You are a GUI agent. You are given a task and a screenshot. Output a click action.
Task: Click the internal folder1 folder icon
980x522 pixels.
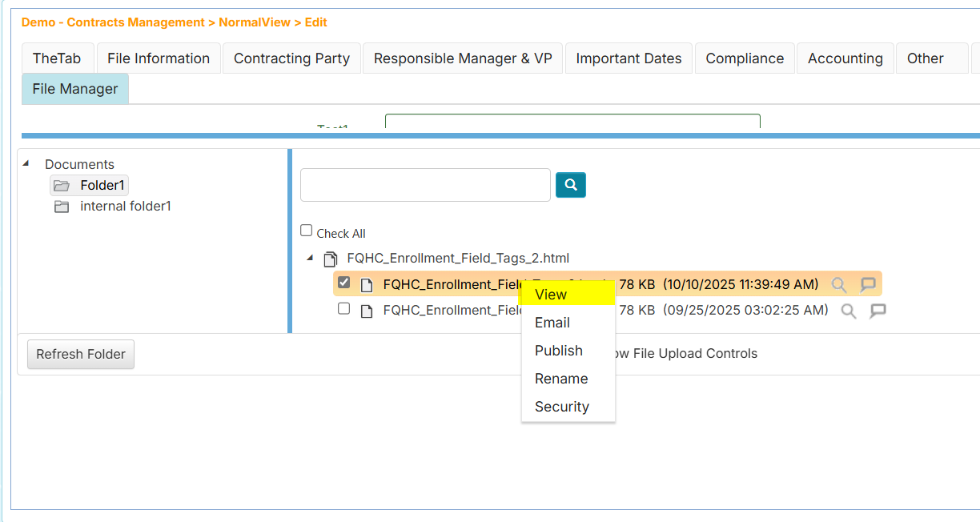click(x=62, y=207)
